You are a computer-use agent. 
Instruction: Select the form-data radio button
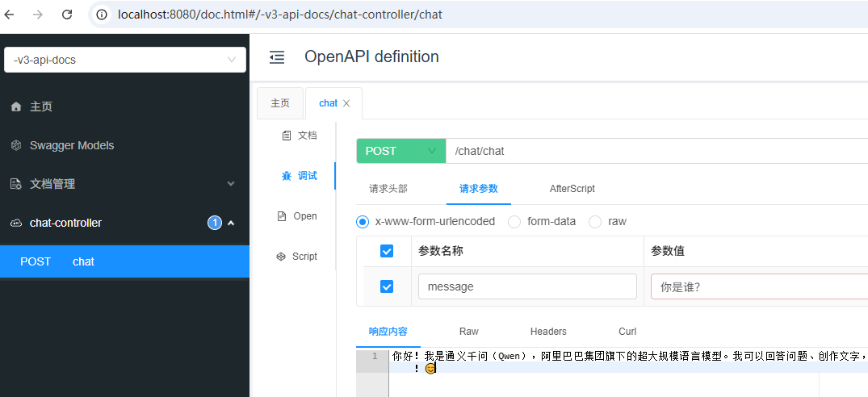tap(514, 221)
